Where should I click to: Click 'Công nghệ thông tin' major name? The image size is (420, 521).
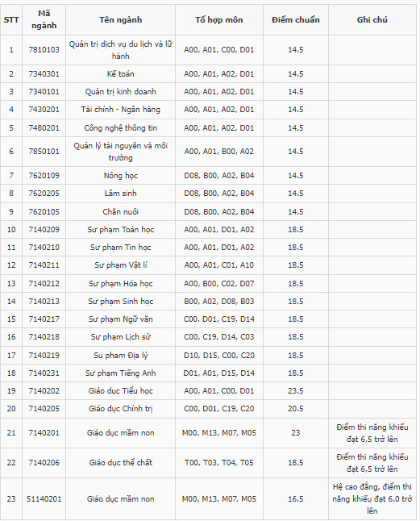click(121, 128)
